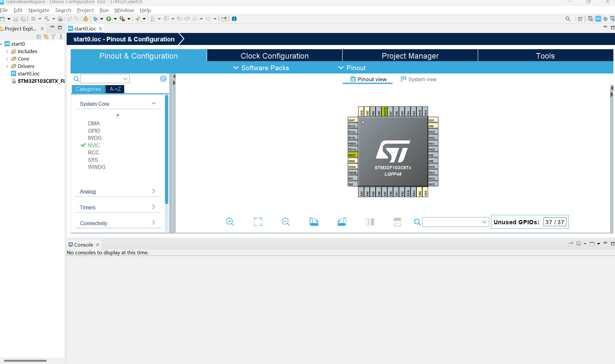Click the vertical split/flip view icon

(370, 222)
